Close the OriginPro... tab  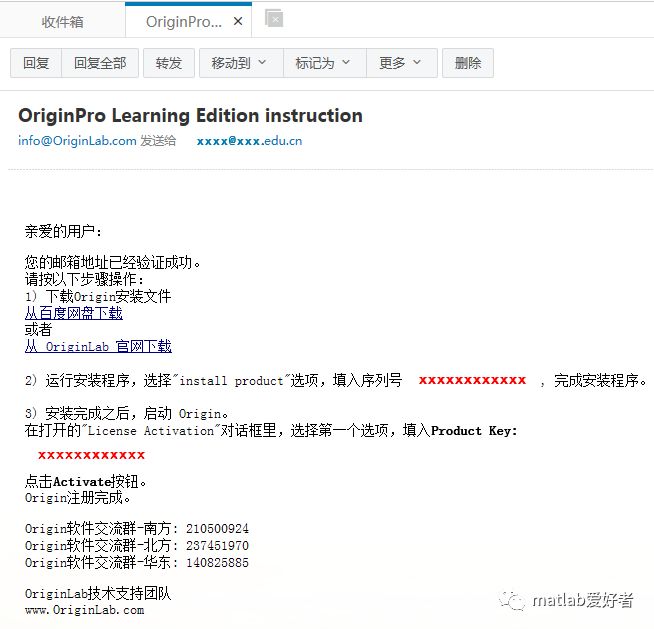[238, 21]
